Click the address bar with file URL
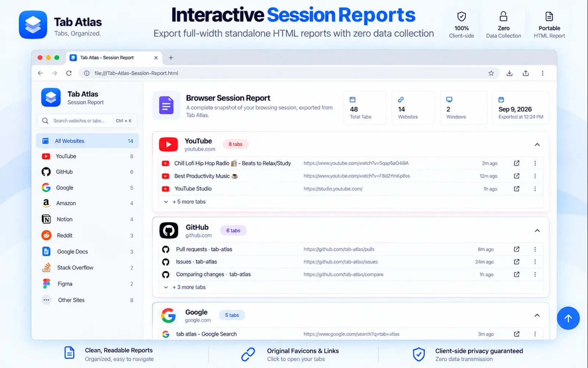This screenshot has height=368, width=588. pyautogui.click(x=289, y=73)
